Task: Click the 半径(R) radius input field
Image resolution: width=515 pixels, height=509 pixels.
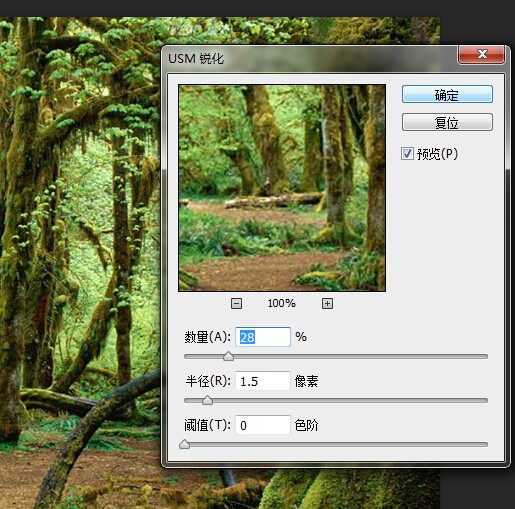Action: [263, 381]
